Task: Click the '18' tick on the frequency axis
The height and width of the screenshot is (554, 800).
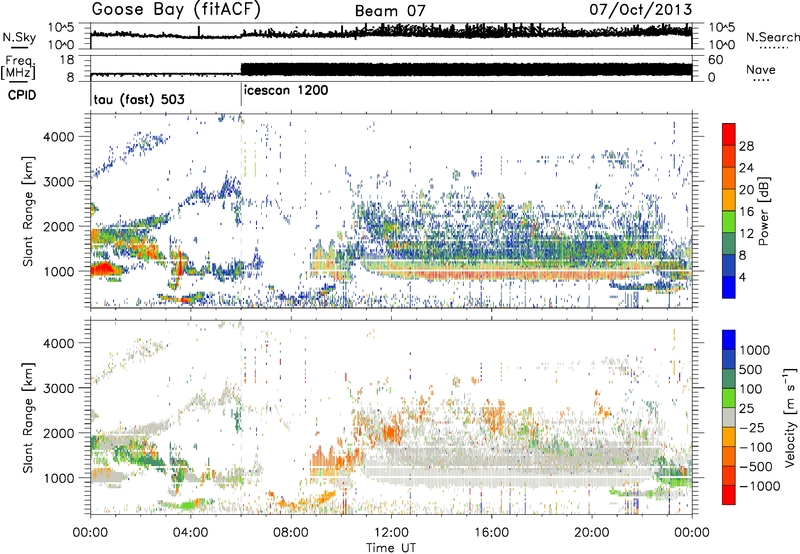Action: tap(67, 60)
